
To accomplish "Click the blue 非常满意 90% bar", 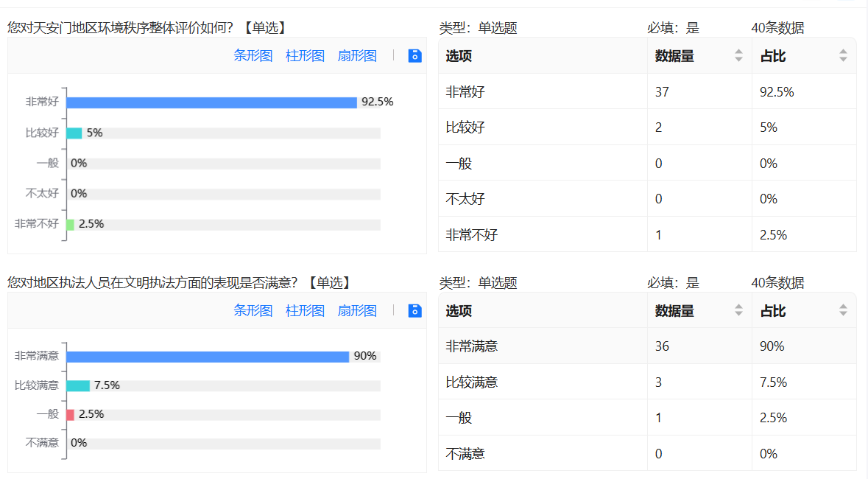I will click(208, 357).
